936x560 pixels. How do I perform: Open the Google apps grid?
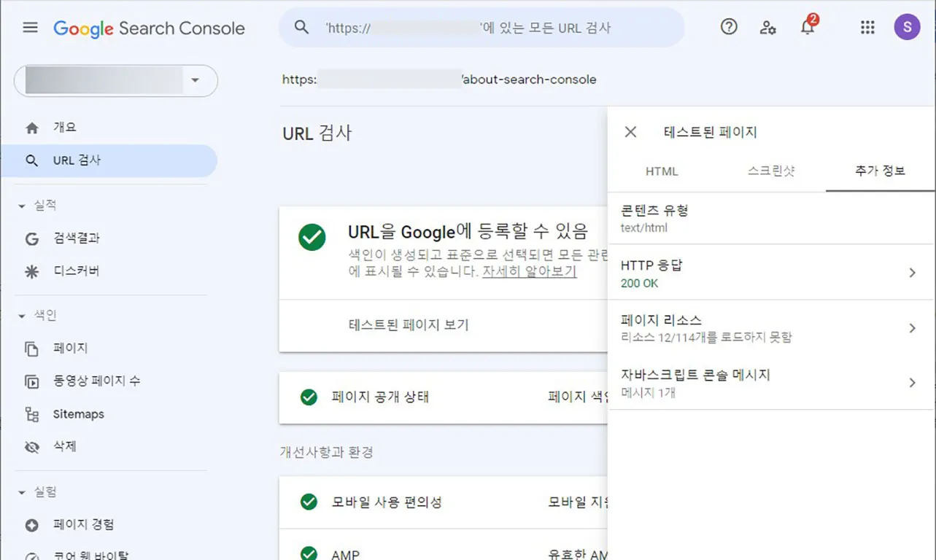click(867, 28)
